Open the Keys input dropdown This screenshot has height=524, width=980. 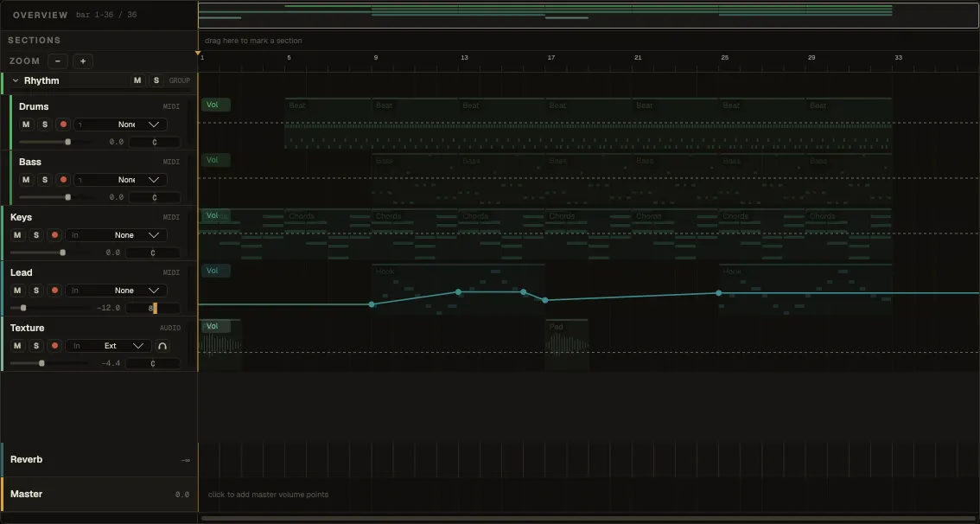click(117, 235)
